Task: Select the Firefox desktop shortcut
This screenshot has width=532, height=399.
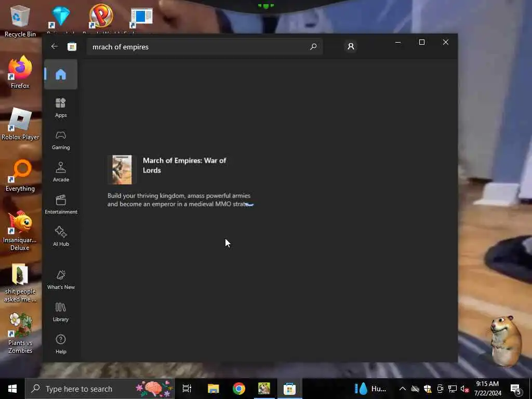Action: [x=20, y=72]
